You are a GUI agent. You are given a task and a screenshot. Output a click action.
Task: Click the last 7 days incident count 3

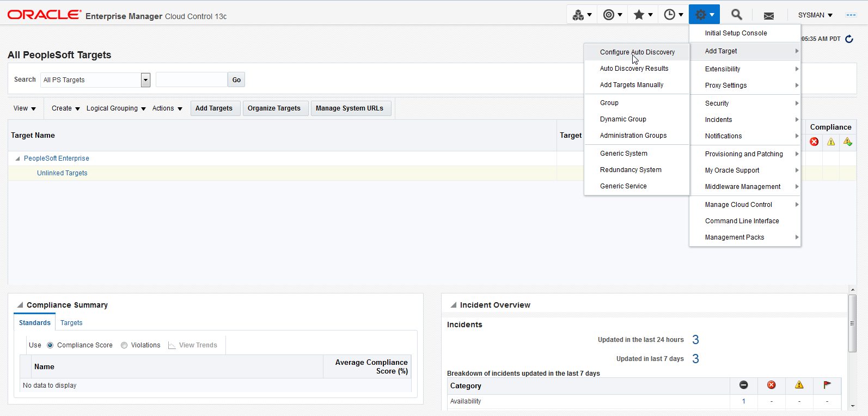(x=695, y=359)
